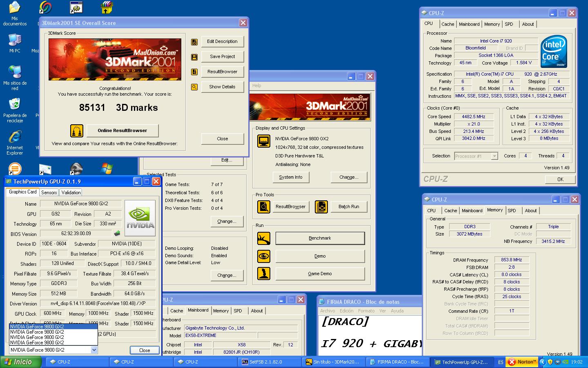Viewport: 588px width, 368px height.
Task: Select first NVIDIA GeForce 9800 GX2 list entry
Action: pyautogui.click(x=53, y=327)
